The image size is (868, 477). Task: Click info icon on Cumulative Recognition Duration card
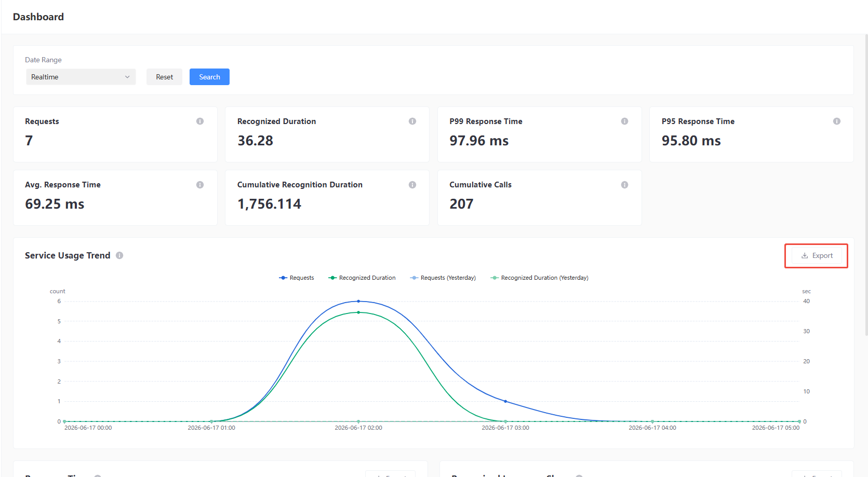coord(412,185)
